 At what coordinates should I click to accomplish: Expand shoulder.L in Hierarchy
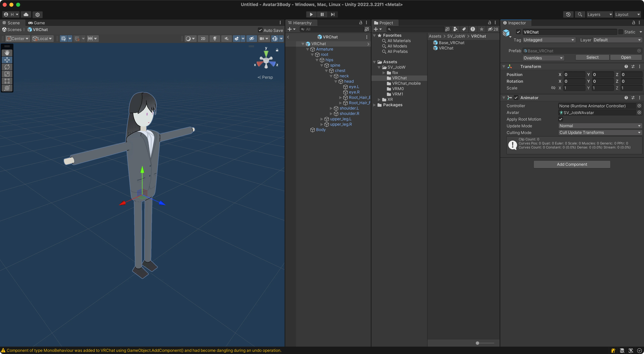coord(331,108)
